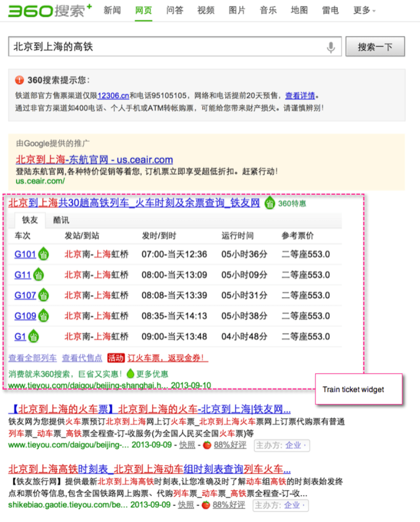The image size is (420, 522).
Task: Click the 360搜索 logo
Action: coord(50,10)
